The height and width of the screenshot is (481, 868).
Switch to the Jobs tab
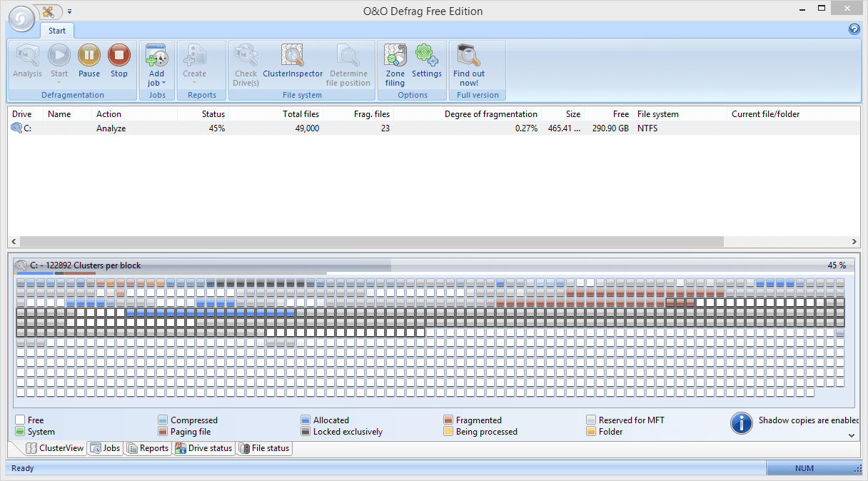[x=104, y=448]
